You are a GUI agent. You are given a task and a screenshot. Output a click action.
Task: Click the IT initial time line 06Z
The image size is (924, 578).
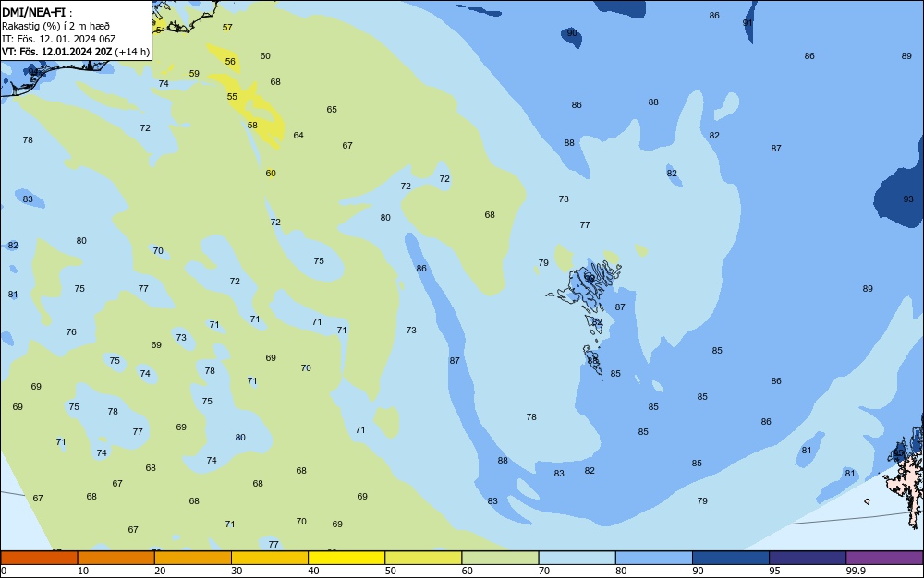(59, 39)
